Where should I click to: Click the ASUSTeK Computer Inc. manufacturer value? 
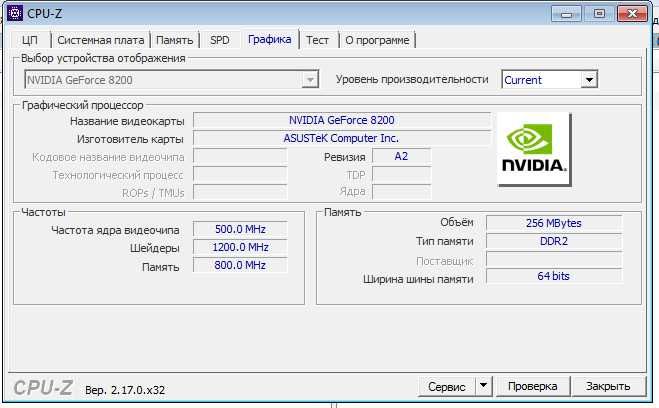coord(342,138)
